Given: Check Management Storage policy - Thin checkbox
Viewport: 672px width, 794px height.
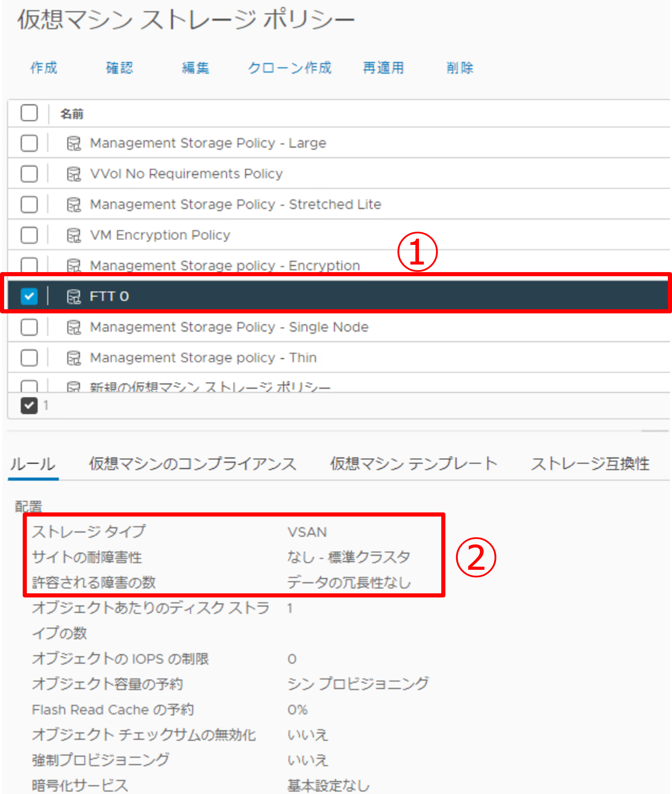Looking at the screenshot, I should pyautogui.click(x=29, y=358).
